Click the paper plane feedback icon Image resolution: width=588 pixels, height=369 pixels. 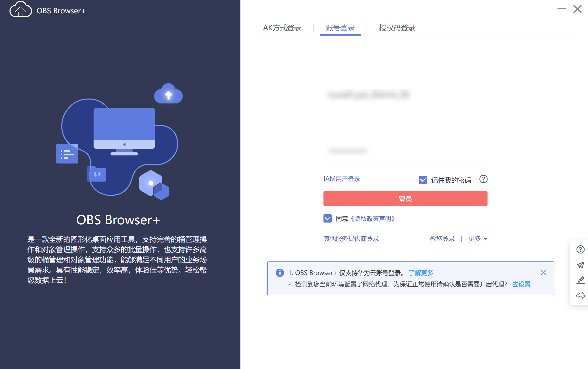tap(580, 265)
